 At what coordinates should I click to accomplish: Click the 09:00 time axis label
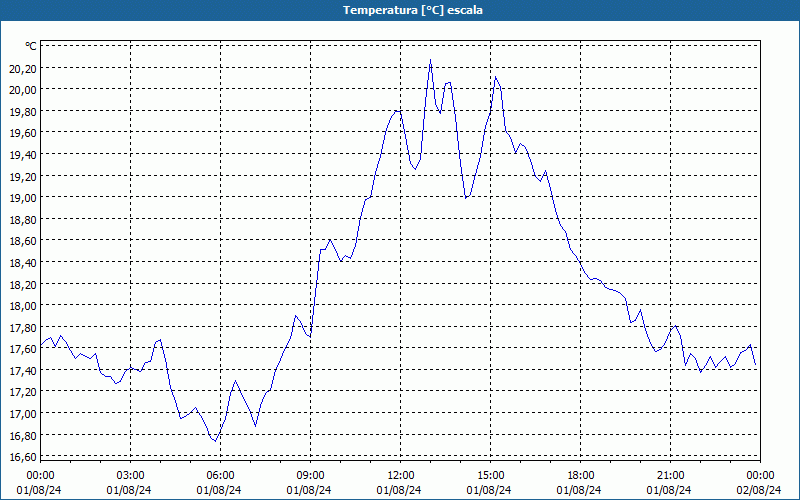[310, 476]
